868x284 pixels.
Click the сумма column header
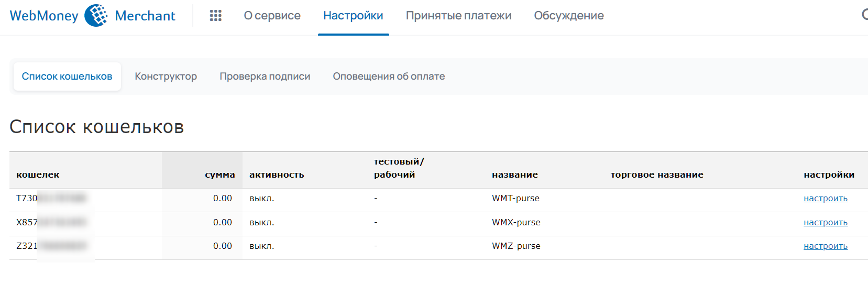pos(219,175)
